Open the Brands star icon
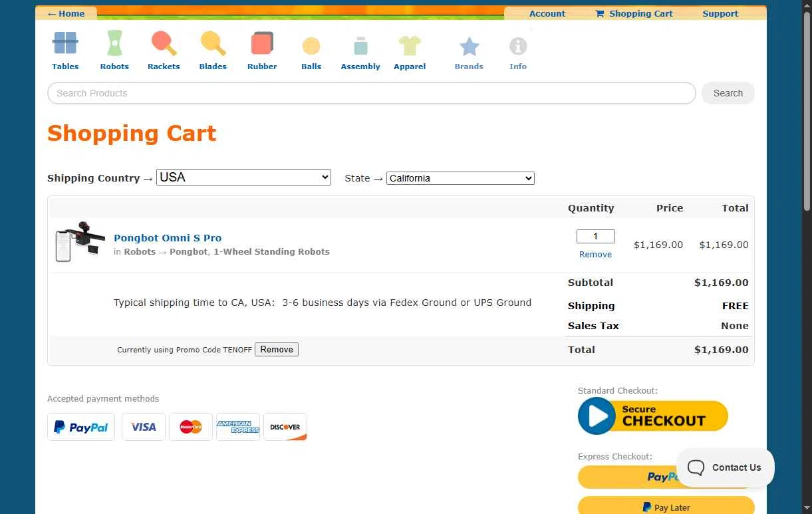Viewport: 812px width, 514px height. coord(469,47)
